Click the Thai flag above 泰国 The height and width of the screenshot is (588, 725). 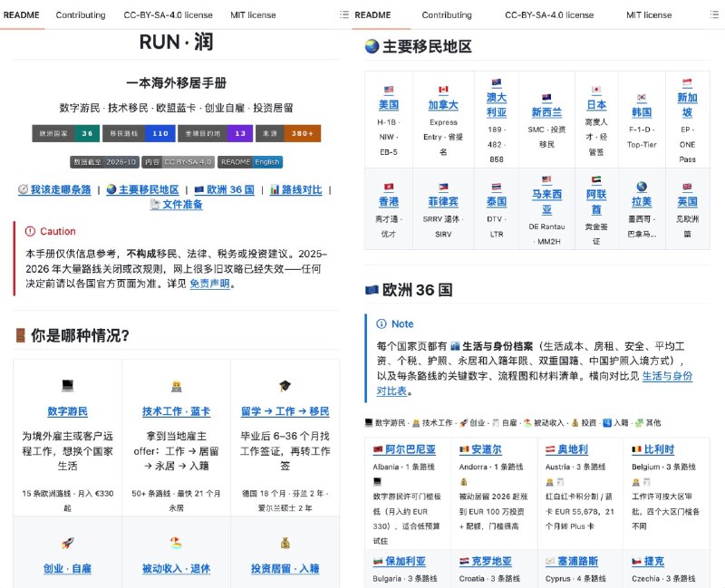(496, 187)
